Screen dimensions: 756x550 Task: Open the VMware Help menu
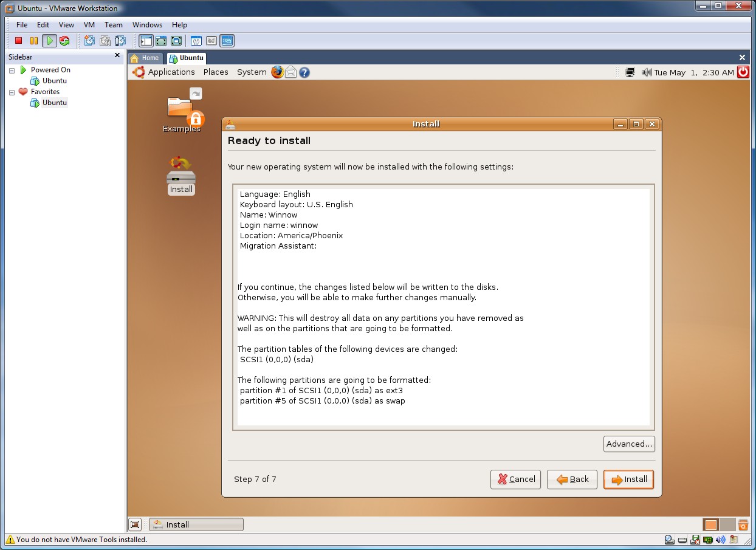[x=179, y=25]
